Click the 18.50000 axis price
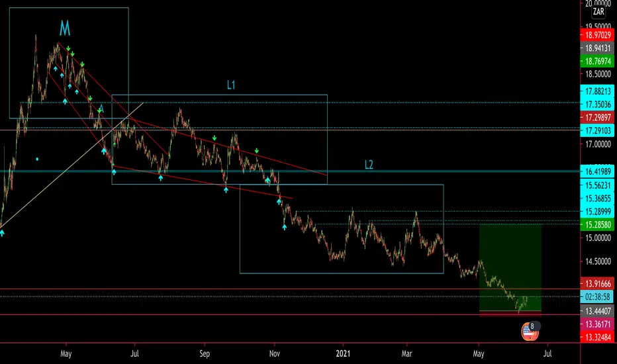 pos(598,74)
